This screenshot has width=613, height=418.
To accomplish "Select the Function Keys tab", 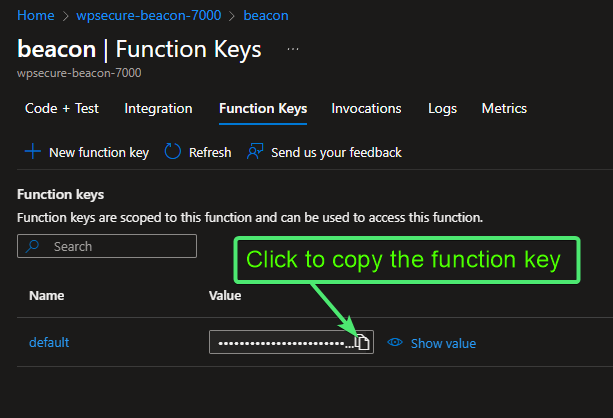I will tap(263, 108).
